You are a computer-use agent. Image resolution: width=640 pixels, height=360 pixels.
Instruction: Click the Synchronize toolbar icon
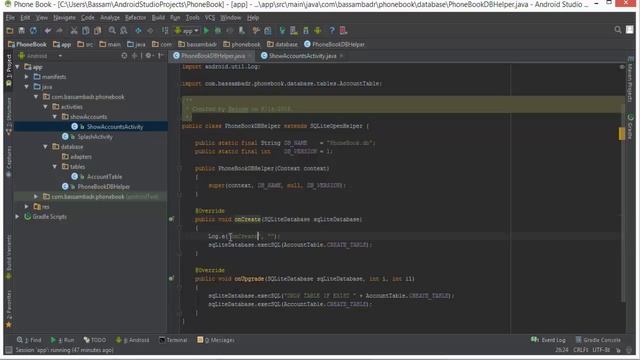pos(33,31)
